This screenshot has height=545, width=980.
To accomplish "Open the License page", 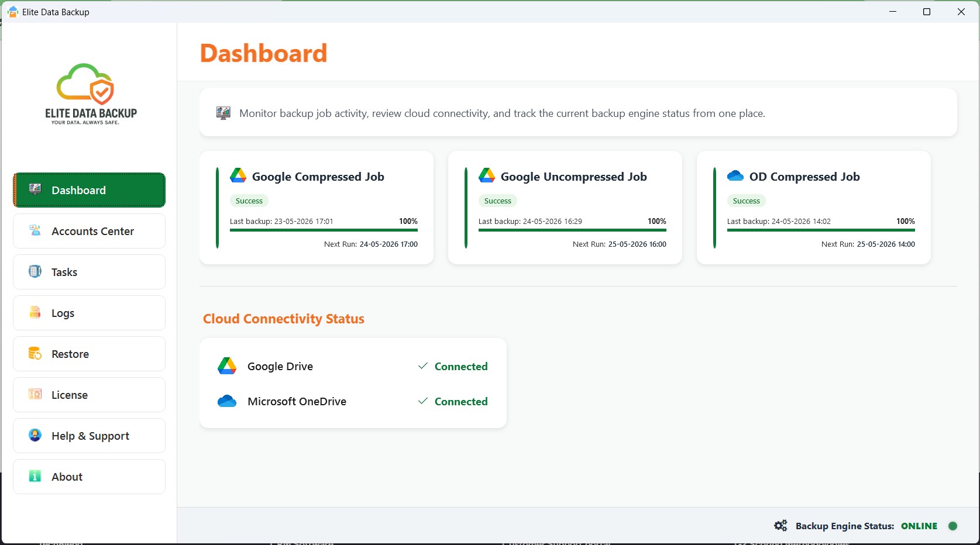I will [x=89, y=395].
